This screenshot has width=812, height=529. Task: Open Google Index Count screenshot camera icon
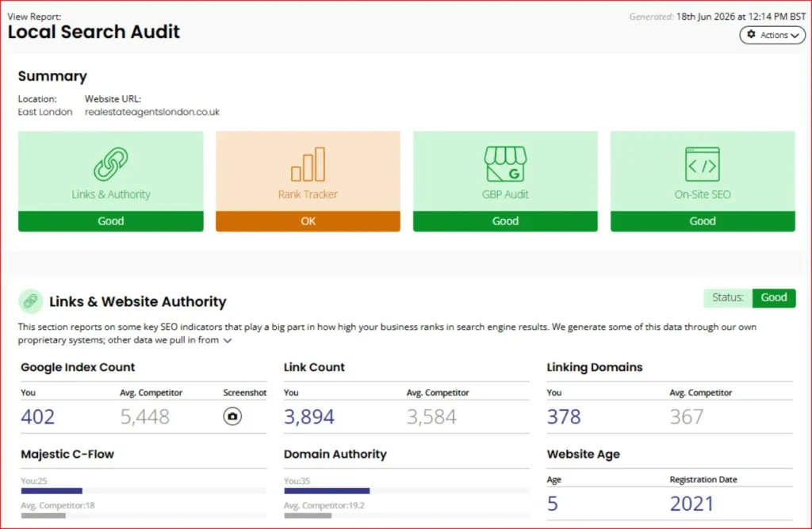point(232,416)
